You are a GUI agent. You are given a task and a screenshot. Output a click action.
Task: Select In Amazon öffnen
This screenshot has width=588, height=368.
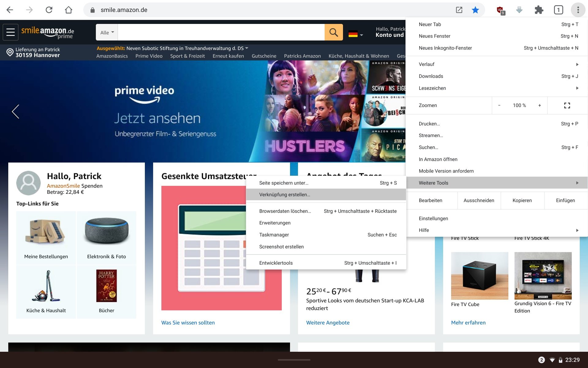pyautogui.click(x=497, y=159)
